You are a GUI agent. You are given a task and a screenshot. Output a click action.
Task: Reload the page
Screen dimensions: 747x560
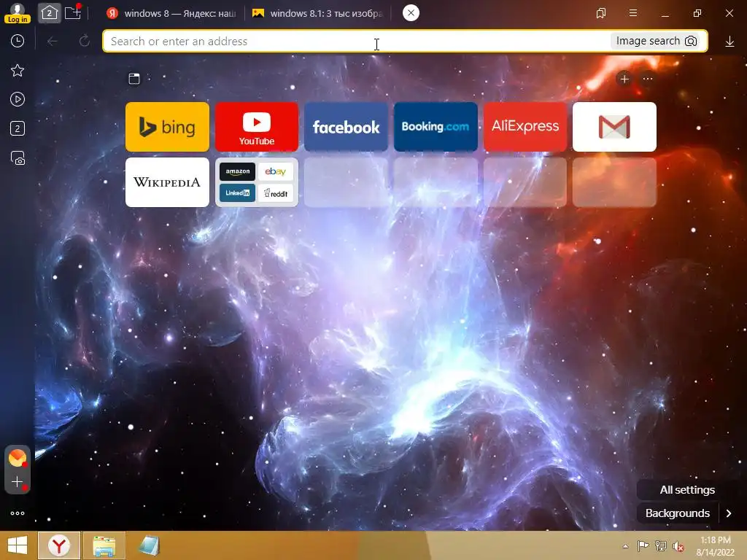point(85,41)
